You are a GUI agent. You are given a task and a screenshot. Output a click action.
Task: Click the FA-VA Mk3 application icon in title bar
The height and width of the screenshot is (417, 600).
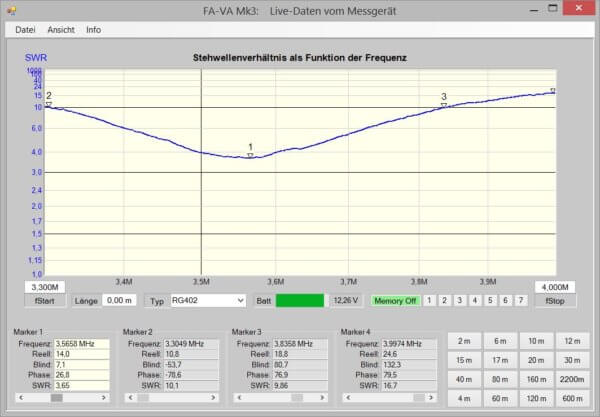[x=11, y=10]
